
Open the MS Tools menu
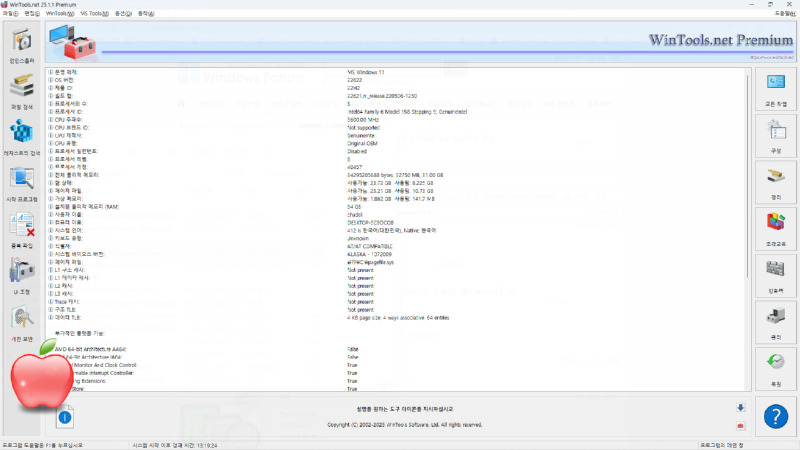tap(94, 14)
